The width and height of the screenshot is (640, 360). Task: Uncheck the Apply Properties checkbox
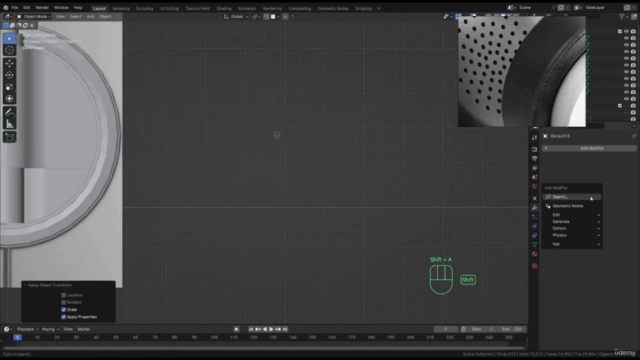pos(63,317)
